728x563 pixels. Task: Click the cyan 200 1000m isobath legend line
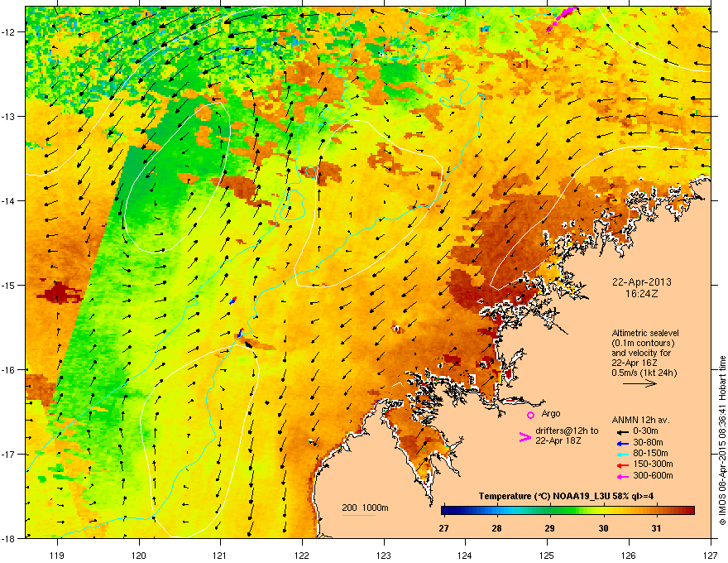[x=359, y=515]
